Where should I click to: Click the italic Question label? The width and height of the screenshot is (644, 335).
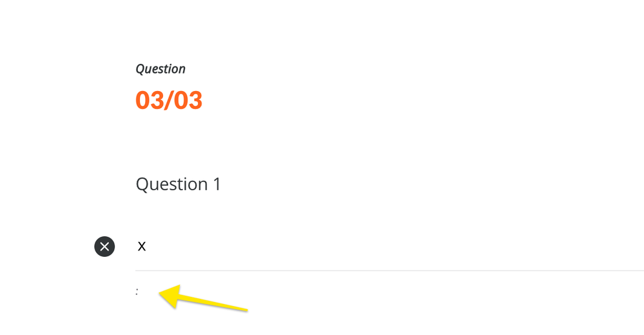(161, 69)
